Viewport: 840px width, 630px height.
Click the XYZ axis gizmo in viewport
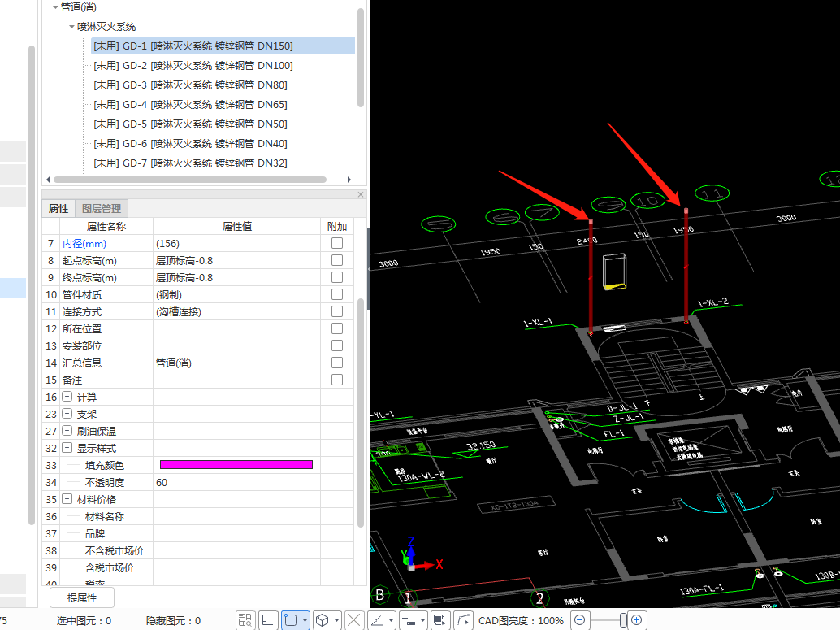click(421, 555)
